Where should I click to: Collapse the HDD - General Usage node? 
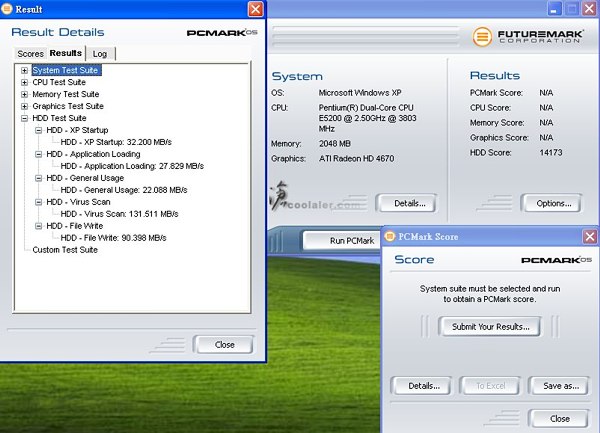39,178
